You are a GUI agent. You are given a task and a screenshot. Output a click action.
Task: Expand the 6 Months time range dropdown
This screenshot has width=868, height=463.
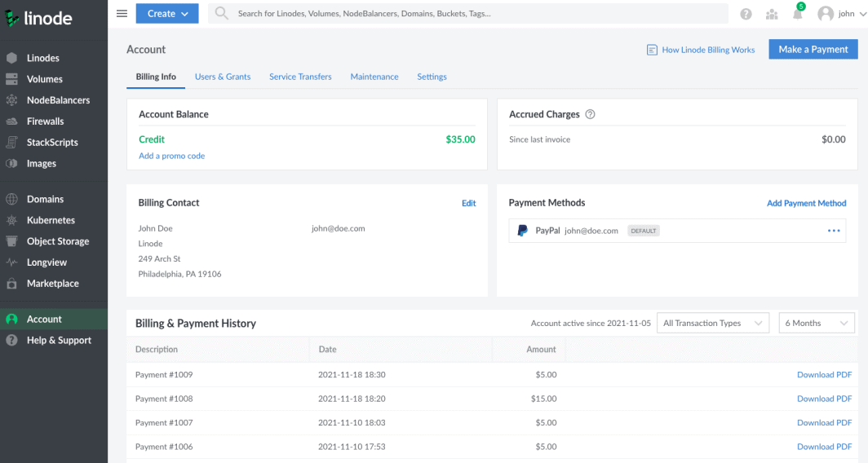[x=816, y=324]
